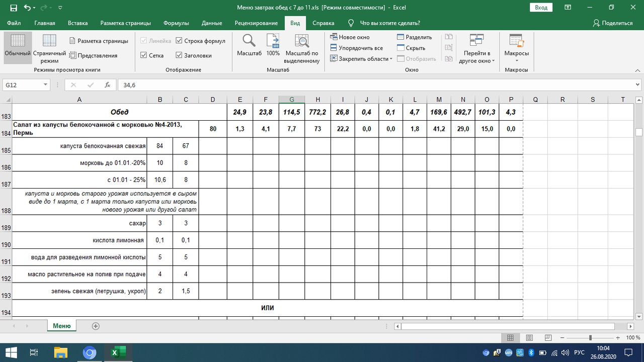Click the Share (Поделиться) button
The width and height of the screenshot is (644, 362).
tap(612, 23)
